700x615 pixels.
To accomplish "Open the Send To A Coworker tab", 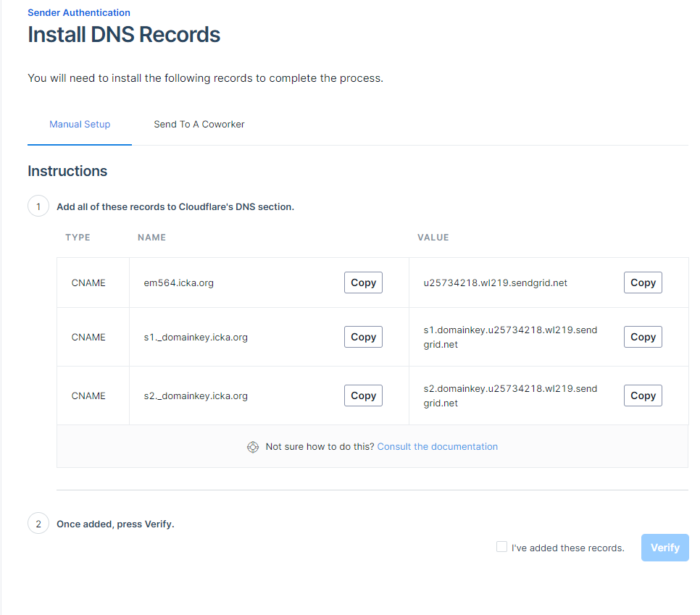I will pos(199,125).
